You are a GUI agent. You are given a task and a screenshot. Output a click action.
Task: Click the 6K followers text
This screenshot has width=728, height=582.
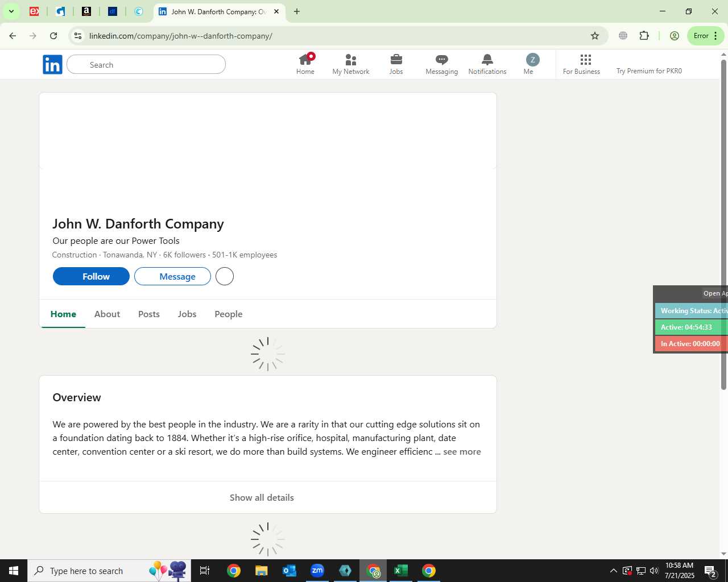pyautogui.click(x=184, y=255)
